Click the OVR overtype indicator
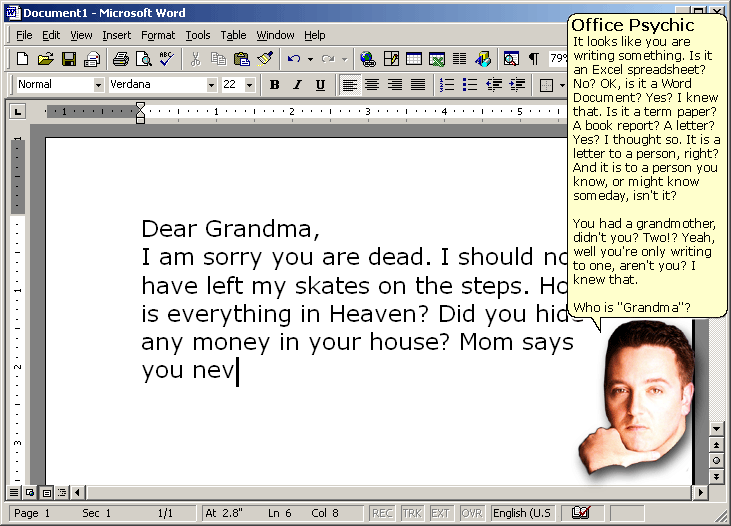Image resolution: width=731 pixels, height=526 pixels. click(471, 513)
